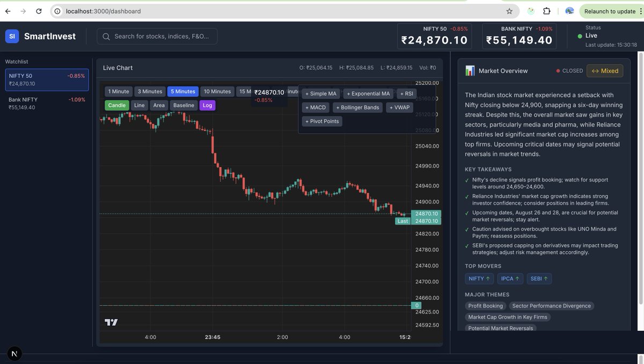The image size is (644, 364).
Task: Click the Last price label on the price axis
Action: pyautogui.click(x=402, y=221)
